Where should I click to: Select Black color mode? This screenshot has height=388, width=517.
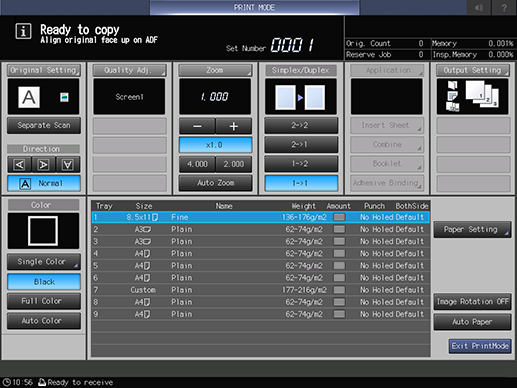[x=44, y=282]
